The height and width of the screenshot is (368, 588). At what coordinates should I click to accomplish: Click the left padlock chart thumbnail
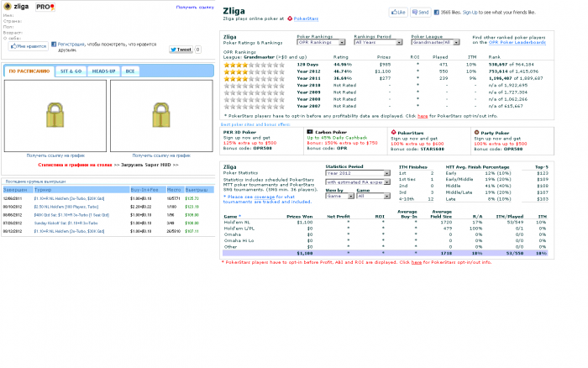pyautogui.click(x=55, y=116)
